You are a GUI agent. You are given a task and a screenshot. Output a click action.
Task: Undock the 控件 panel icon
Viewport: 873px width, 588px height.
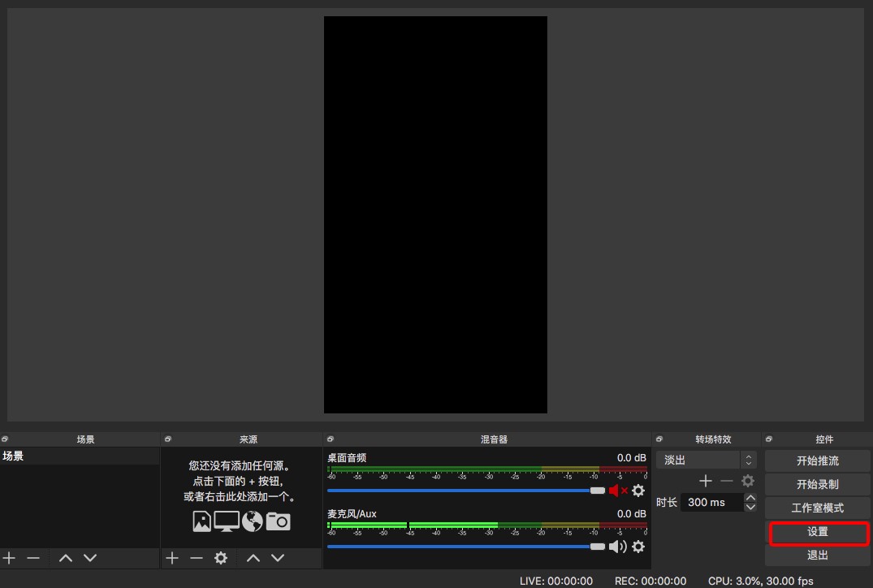pyautogui.click(x=769, y=439)
